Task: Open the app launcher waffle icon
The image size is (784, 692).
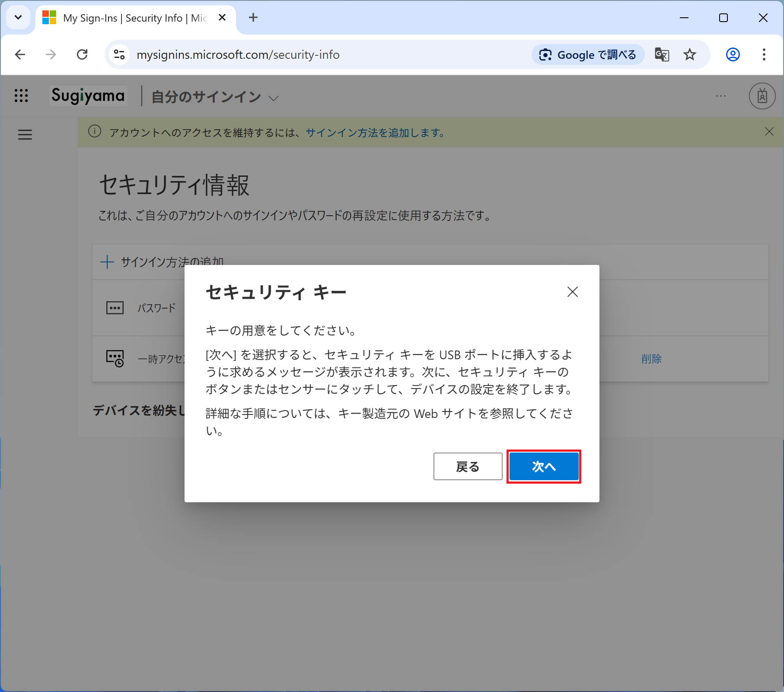Action: pos(21,96)
